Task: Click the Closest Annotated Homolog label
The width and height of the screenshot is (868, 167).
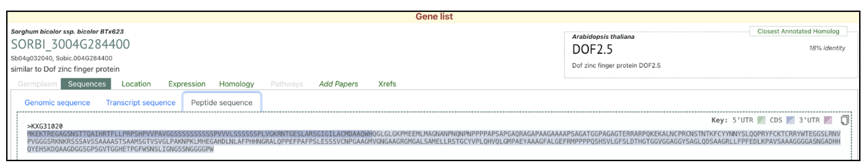Action: click(798, 31)
